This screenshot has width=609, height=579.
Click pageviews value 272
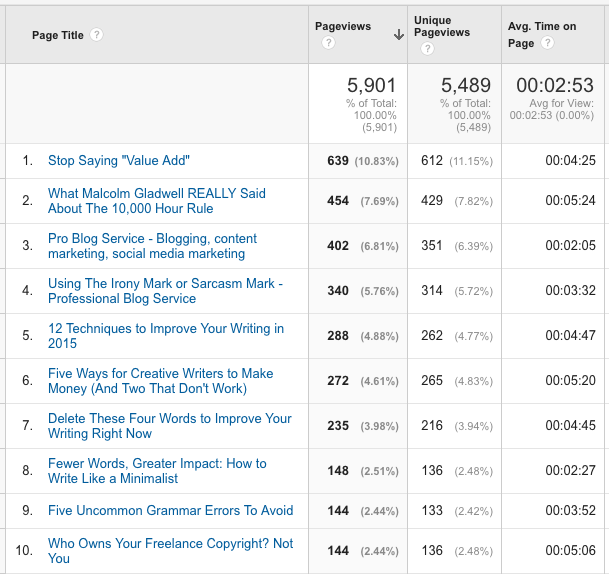click(338, 381)
